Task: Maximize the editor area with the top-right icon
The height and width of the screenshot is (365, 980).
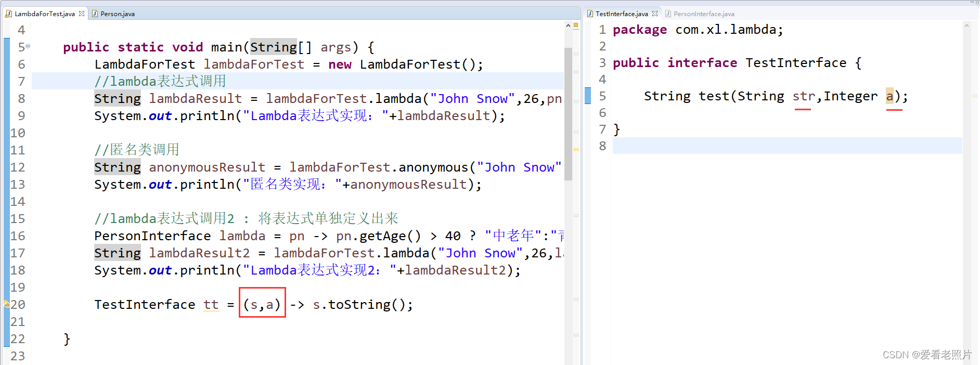Action: point(977,3)
